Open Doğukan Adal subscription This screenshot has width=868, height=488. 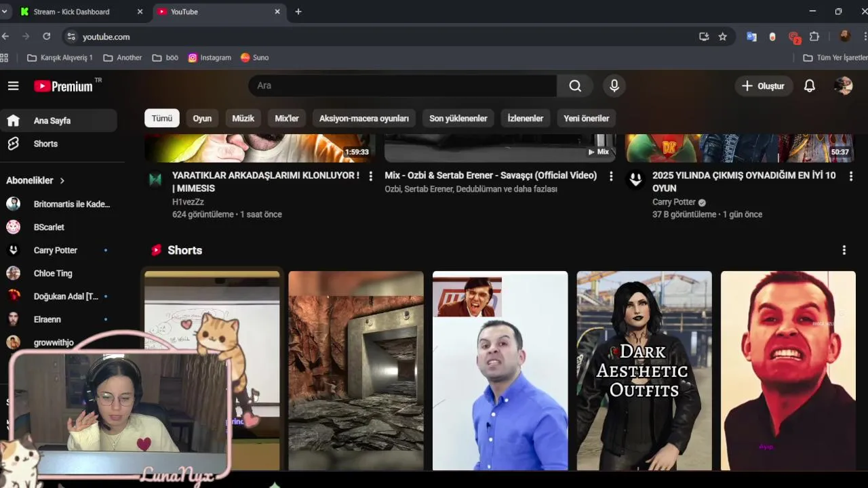[x=59, y=296]
